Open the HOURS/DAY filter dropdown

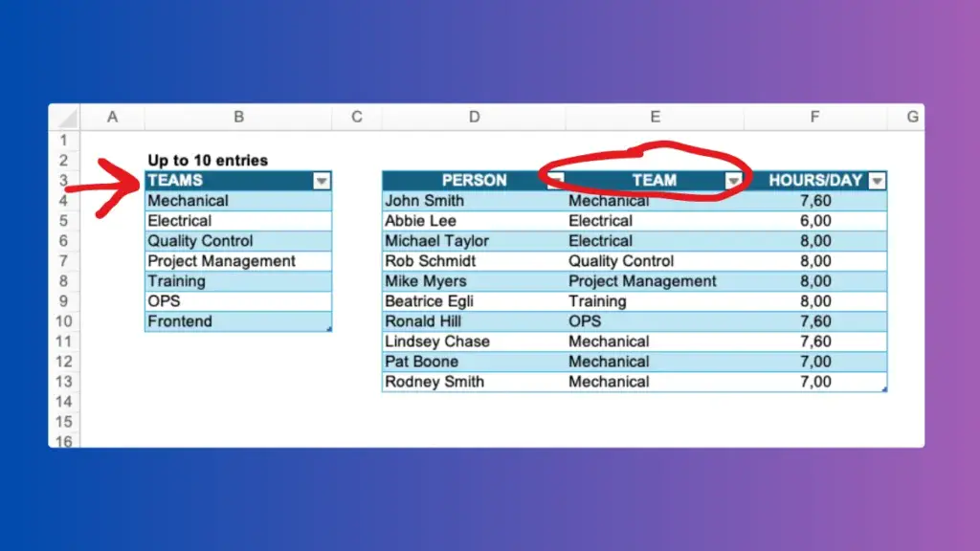click(x=877, y=180)
